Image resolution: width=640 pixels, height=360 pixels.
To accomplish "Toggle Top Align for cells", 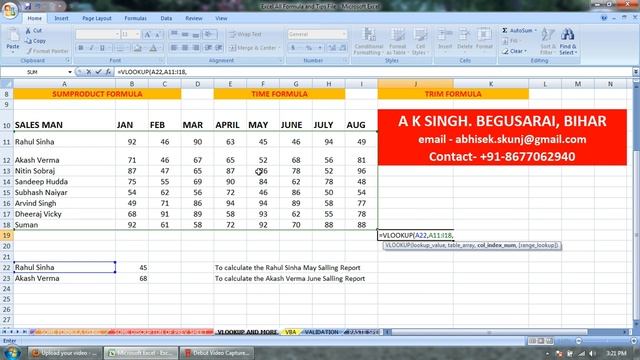I will tap(174, 34).
